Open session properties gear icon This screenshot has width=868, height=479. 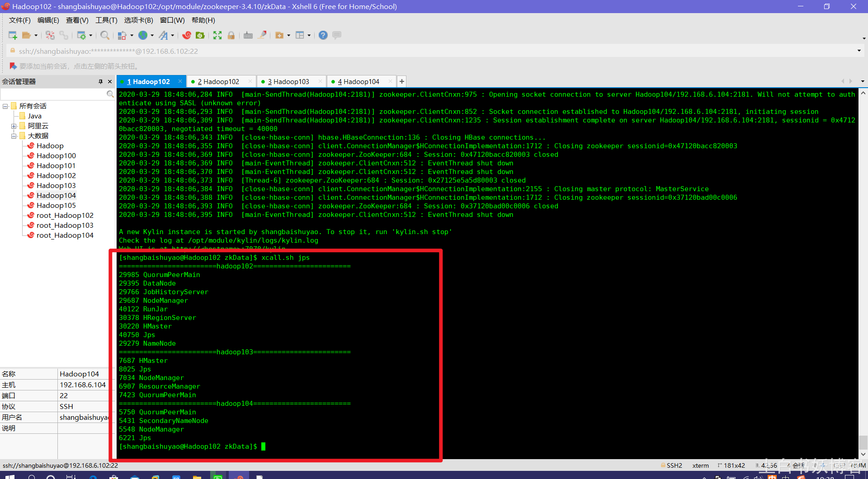click(81, 35)
